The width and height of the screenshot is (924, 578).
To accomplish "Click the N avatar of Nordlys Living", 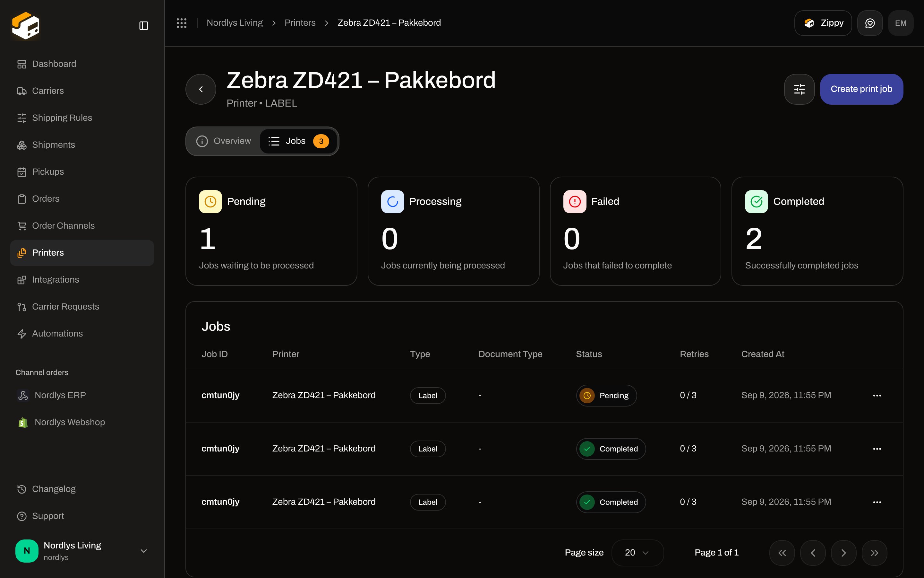I will coord(27,551).
